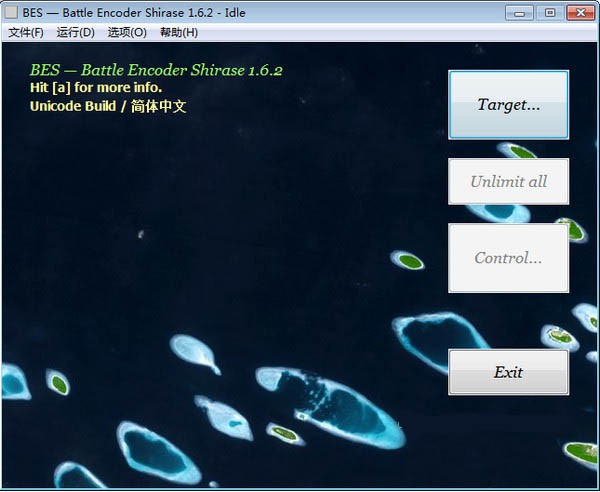
Task: Open the 文件(F) menu
Action: pyautogui.click(x=26, y=32)
